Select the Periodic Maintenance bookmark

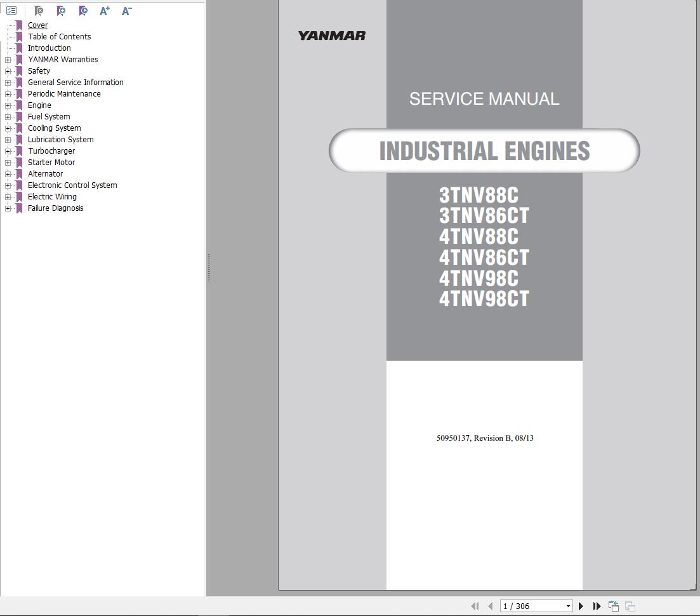pyautogui.click(x=64, y=94)
